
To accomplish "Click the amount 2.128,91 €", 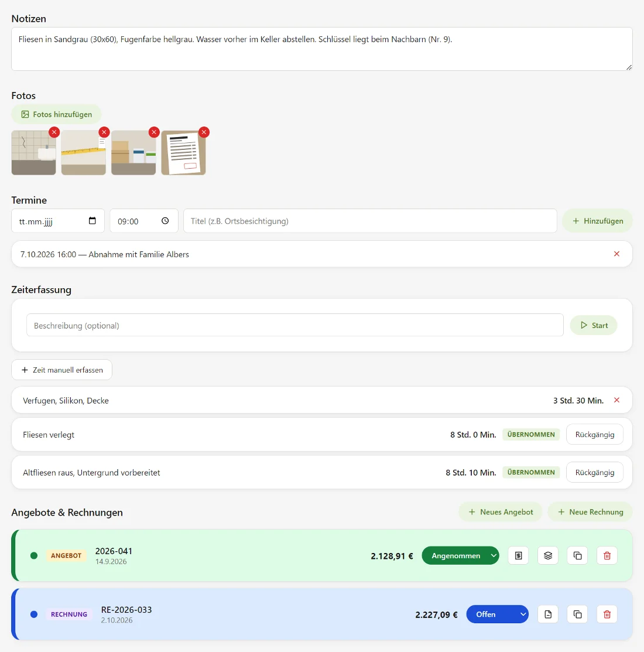I will coord(392,556).
